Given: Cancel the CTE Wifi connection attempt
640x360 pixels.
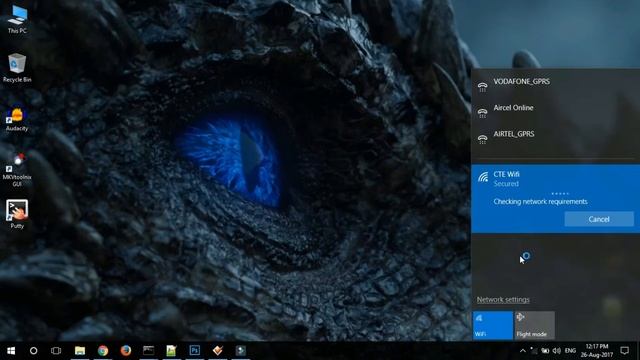Looking at the screenshot, I should [599, 219].
